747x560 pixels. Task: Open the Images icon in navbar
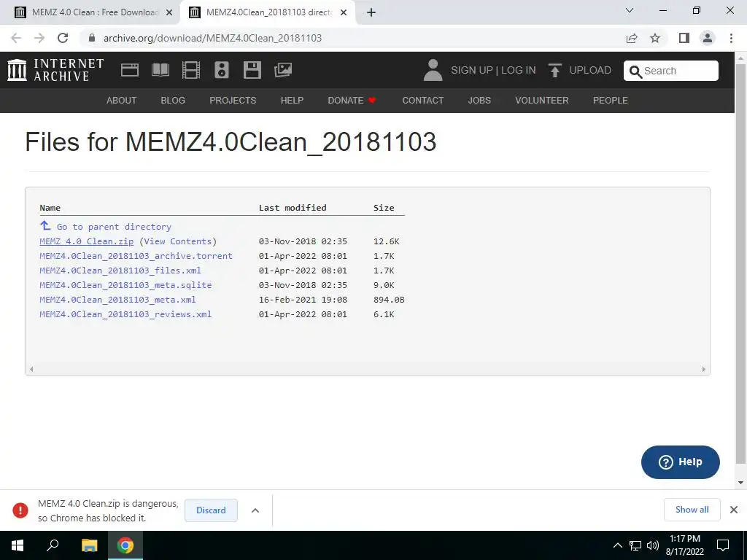[283, 70]
